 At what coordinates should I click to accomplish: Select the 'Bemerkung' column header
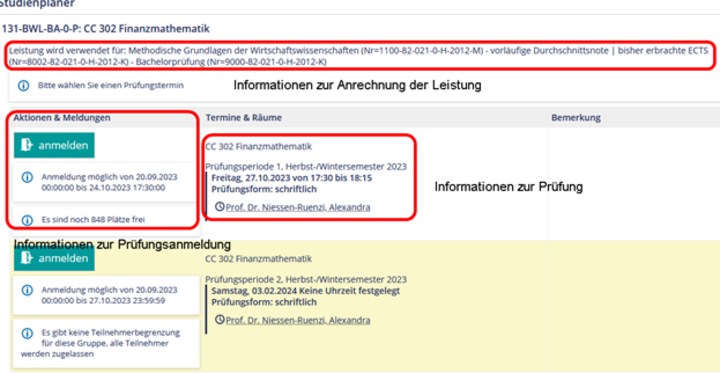[x=576, y=118]
